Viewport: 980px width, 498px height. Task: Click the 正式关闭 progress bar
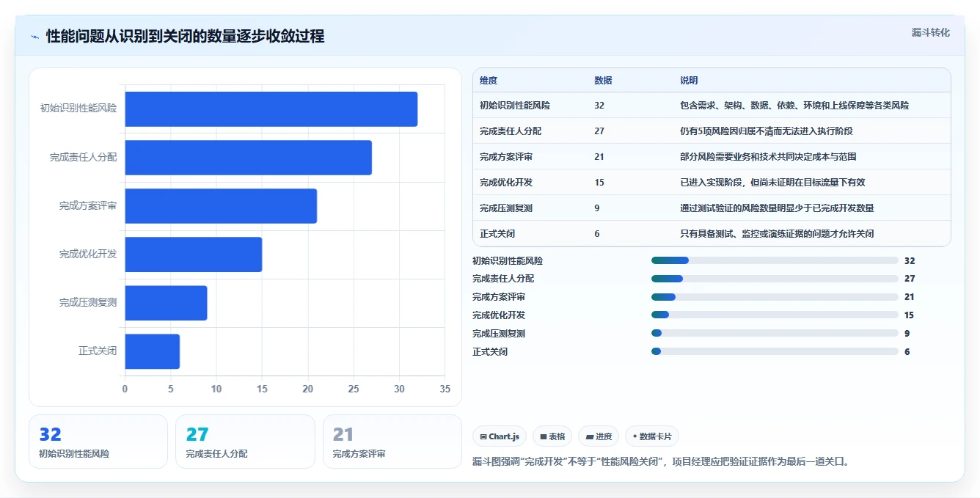pos(775,351)
